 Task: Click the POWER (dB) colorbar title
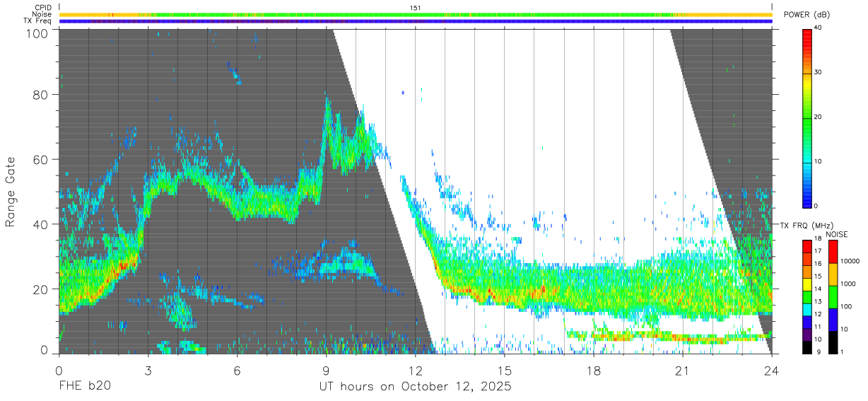pyautogui.click(x=807, y=15)
